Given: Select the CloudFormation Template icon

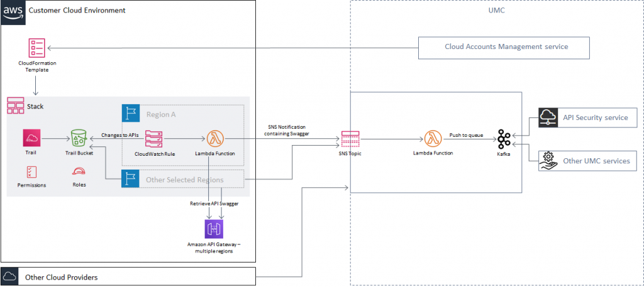Looking at the screenshot, I should (x=37, y=48).
